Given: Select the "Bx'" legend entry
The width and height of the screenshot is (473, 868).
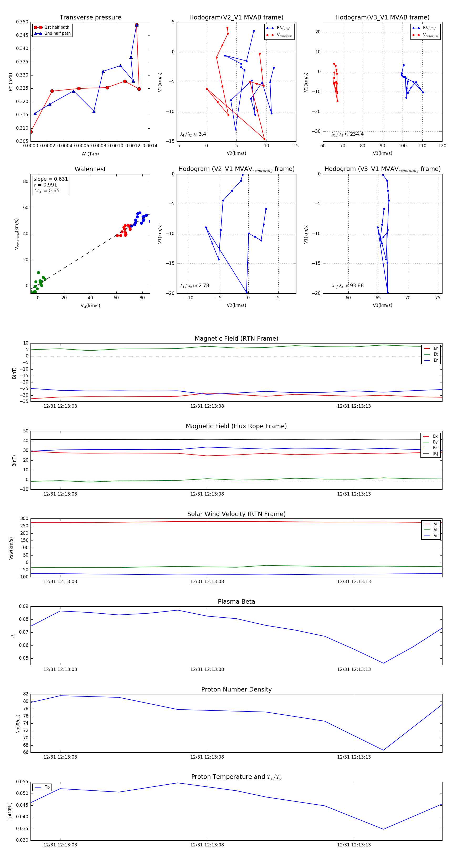Looking at the screenshot, I should (431, 436).
